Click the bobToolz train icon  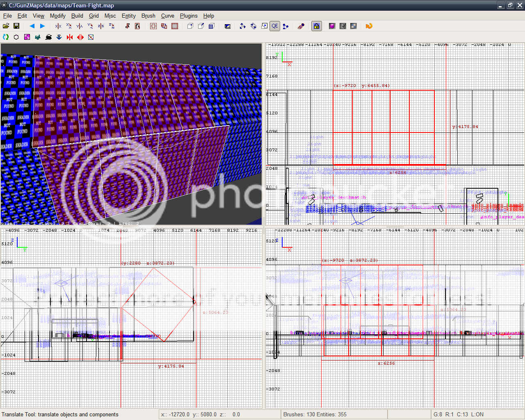(48, 37)
